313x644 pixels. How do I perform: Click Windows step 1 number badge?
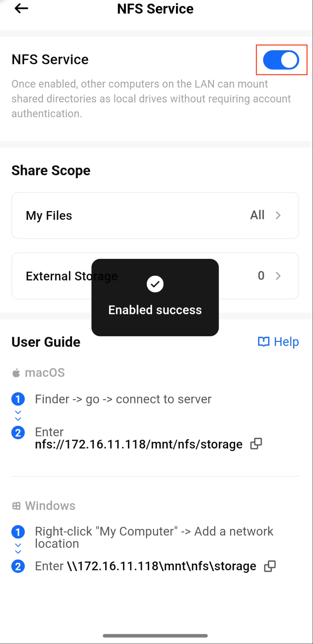coord(18,532)
